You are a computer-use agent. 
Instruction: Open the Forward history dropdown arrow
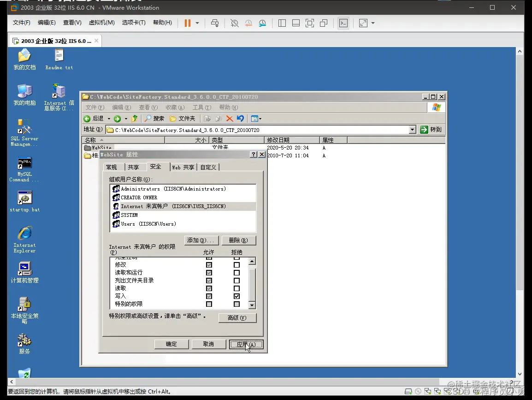126,119
